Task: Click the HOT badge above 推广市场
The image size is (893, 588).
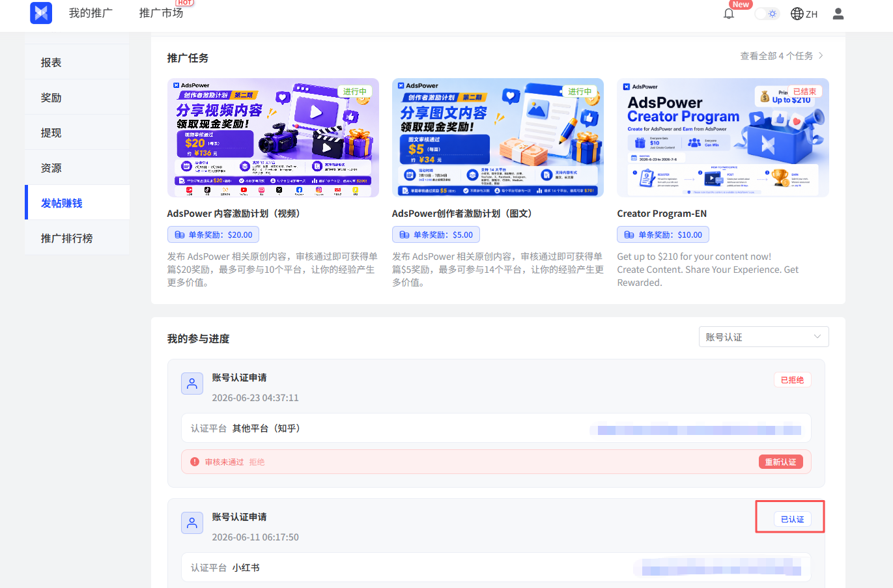Action: pyautogui.click(x=185, y=3)
